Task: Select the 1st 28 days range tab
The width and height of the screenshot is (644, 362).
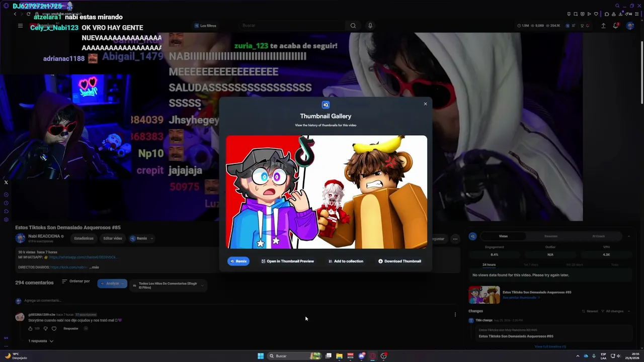Action: tap(575, 264)
